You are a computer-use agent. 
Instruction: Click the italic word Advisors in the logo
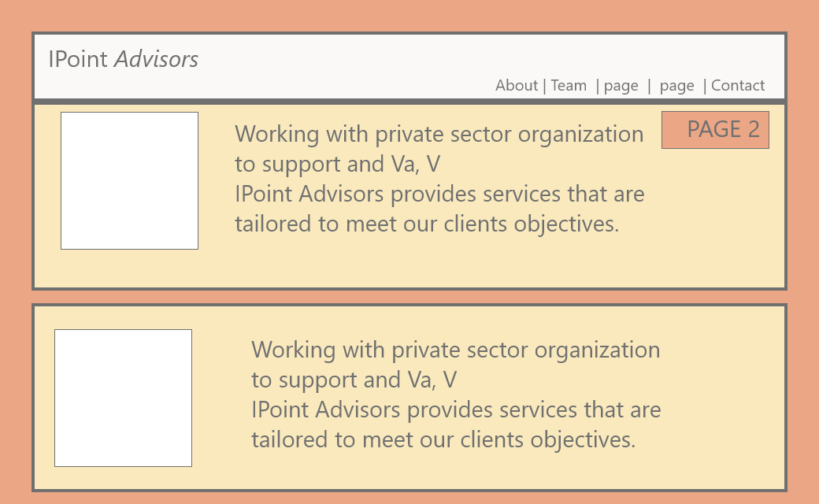tap(156, 59)
